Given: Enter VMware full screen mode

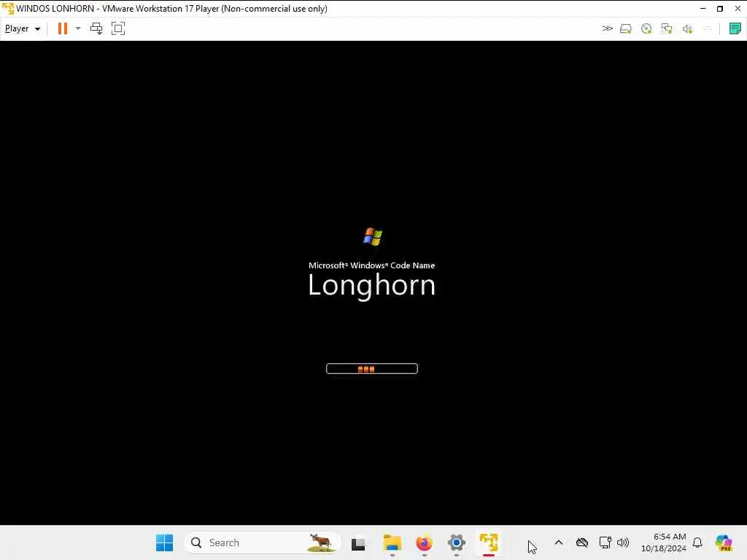Looking at the screenshot, I should (118, 28).
